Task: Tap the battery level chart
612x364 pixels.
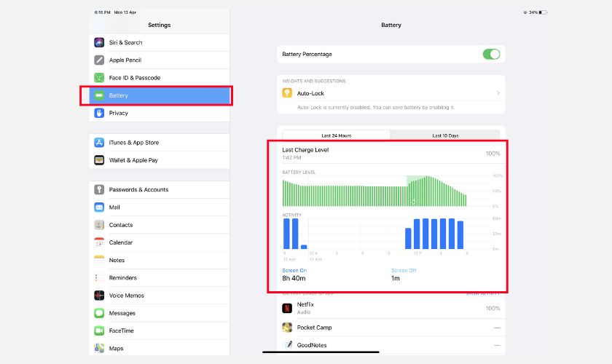Action: tap(374, 192)
